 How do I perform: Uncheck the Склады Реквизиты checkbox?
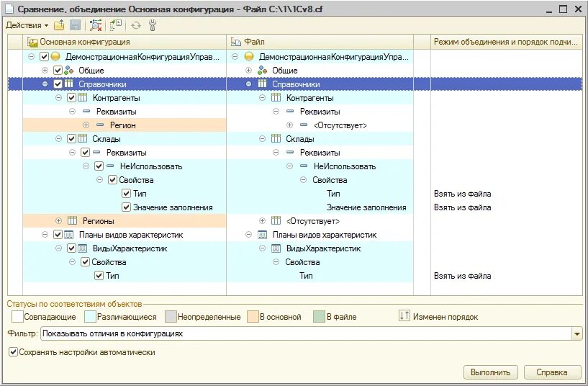[85, 153]
